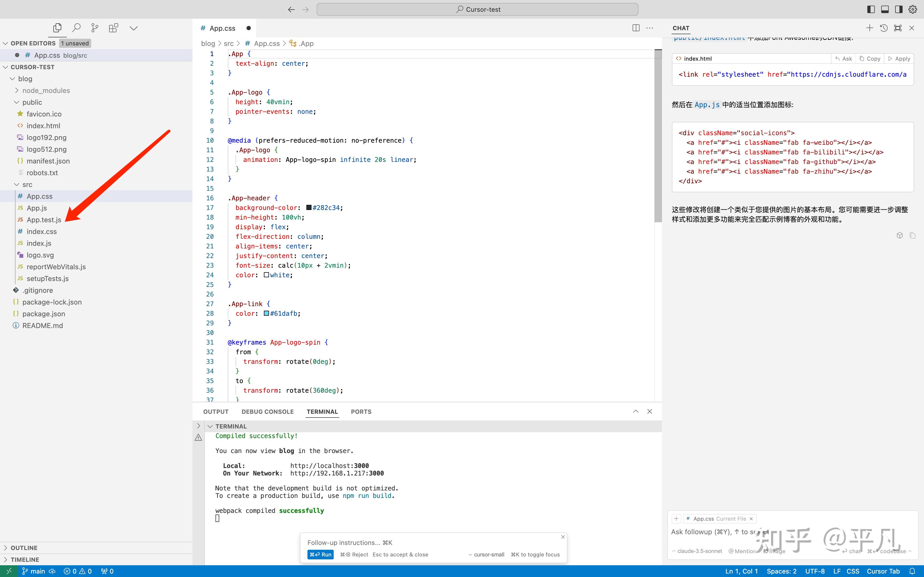Click the #61dafb color swatch
Screen dimensions: 924x577
pyautogui.click(x=267, y=313)
